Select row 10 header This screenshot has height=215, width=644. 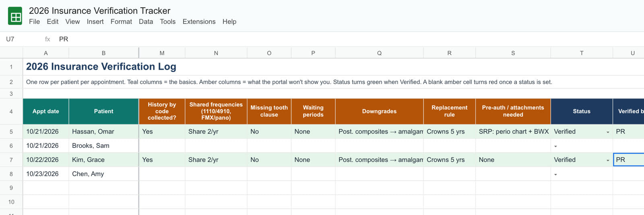[x=11, y=202]
